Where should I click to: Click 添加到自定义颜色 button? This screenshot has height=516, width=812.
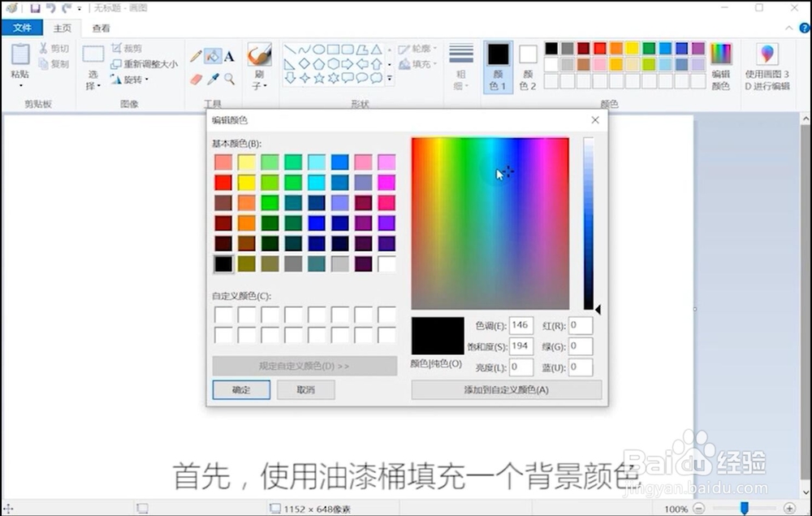tap(506, 389)
